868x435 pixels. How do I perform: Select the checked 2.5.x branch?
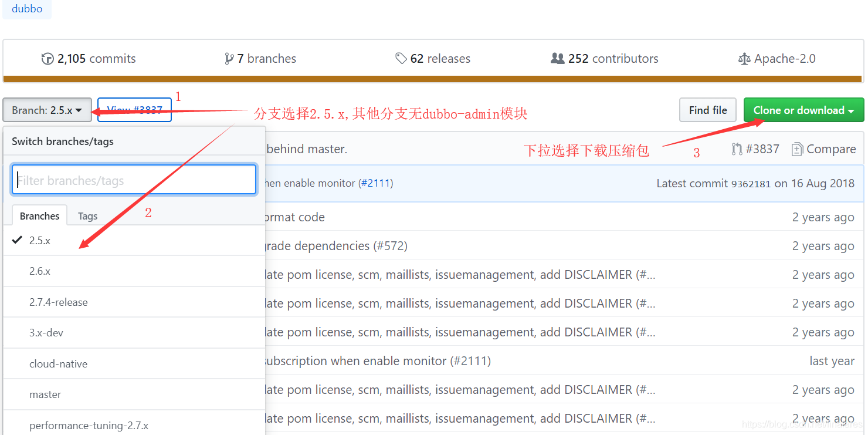click(134, 240)
